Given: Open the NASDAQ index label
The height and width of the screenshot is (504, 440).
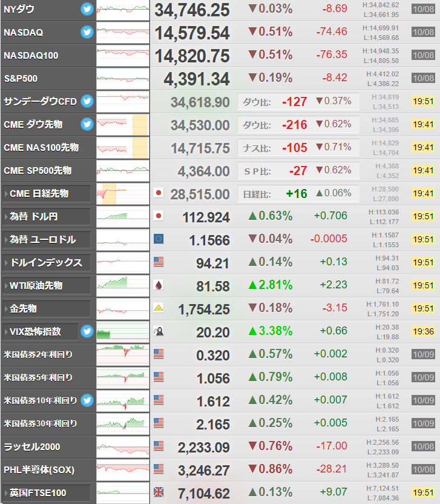Looking at the screenshot, I should coord(23,33).
